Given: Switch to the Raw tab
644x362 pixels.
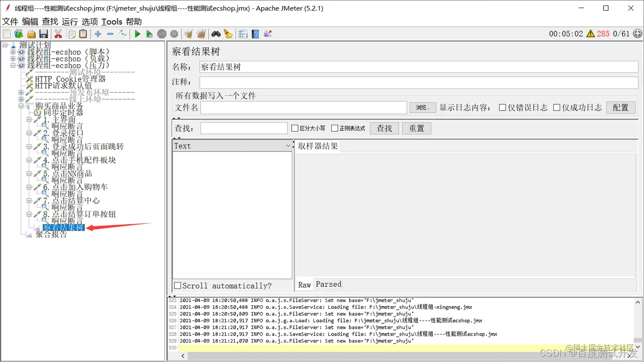Looking at the screenshot, I should (305, 285).
